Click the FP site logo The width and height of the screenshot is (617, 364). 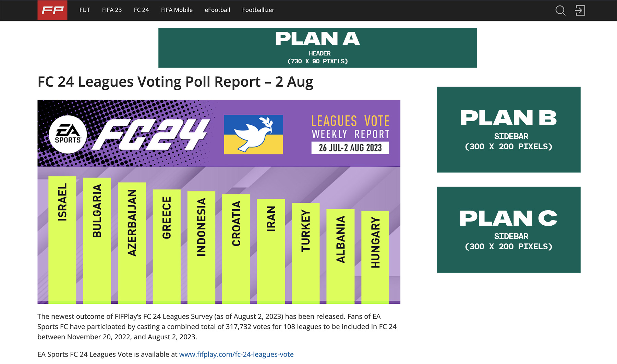(52, 10)
